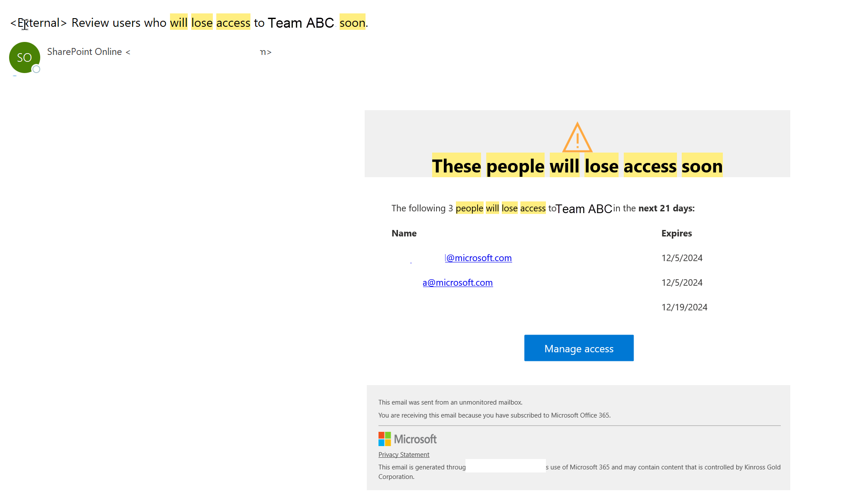Click the Expires column header
Viewport: 866px width, 504px height.
pyautogui.click(x=676, y=233)
